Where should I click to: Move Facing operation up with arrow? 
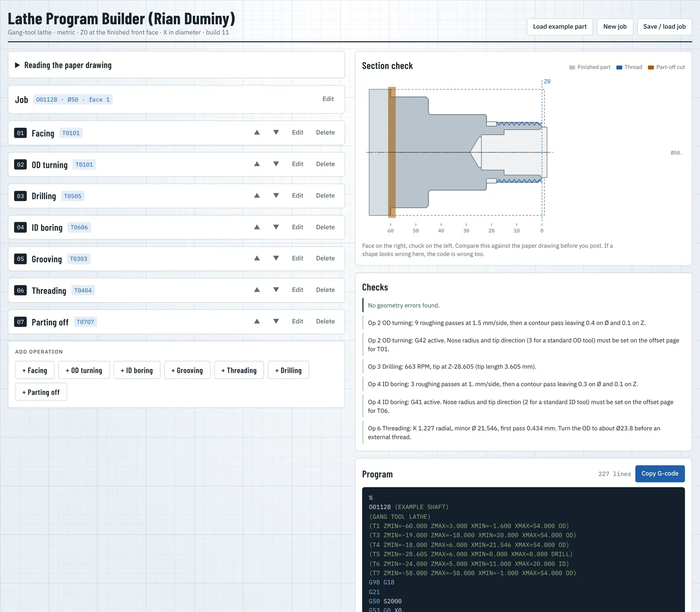(x=257, y=132)
